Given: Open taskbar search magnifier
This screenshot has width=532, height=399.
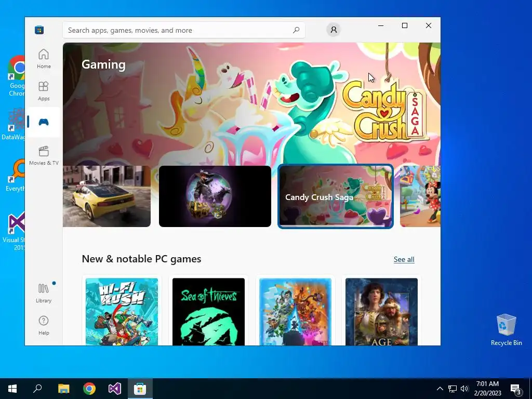Looking at the screenshot, I should click(37, 389).
